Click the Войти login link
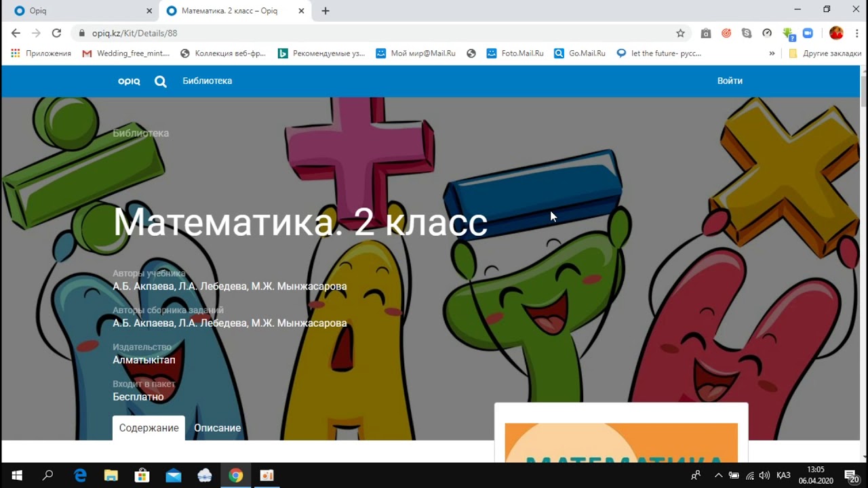Viewport: 868px width, 488px height. pyautogui.click(x=730, y=81)
